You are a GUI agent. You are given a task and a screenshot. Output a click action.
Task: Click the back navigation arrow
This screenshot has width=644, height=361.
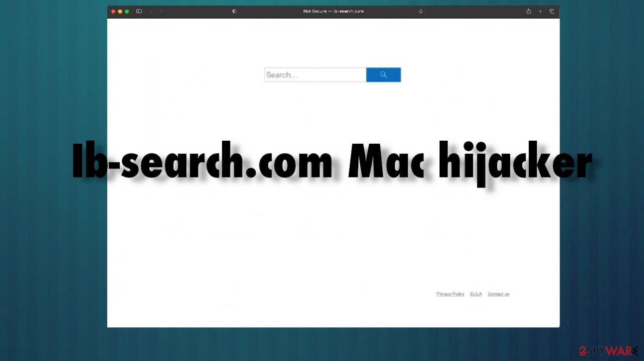(x=151, y=11)
